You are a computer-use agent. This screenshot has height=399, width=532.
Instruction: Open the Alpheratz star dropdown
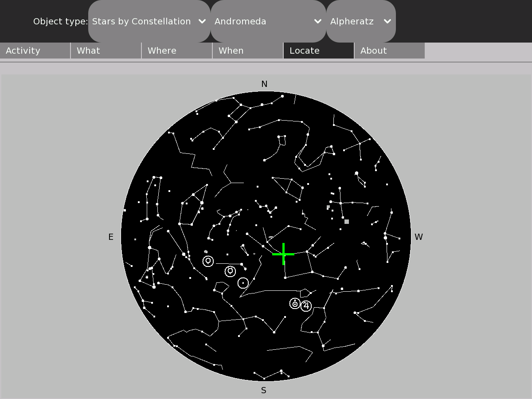click(360, 21)
